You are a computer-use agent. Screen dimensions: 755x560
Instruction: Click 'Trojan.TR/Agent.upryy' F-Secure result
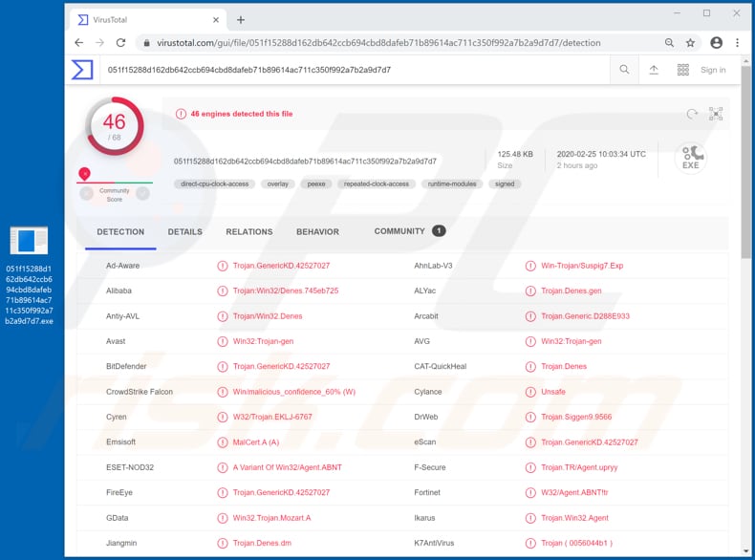pyautogui.click(x=579, y=467)
